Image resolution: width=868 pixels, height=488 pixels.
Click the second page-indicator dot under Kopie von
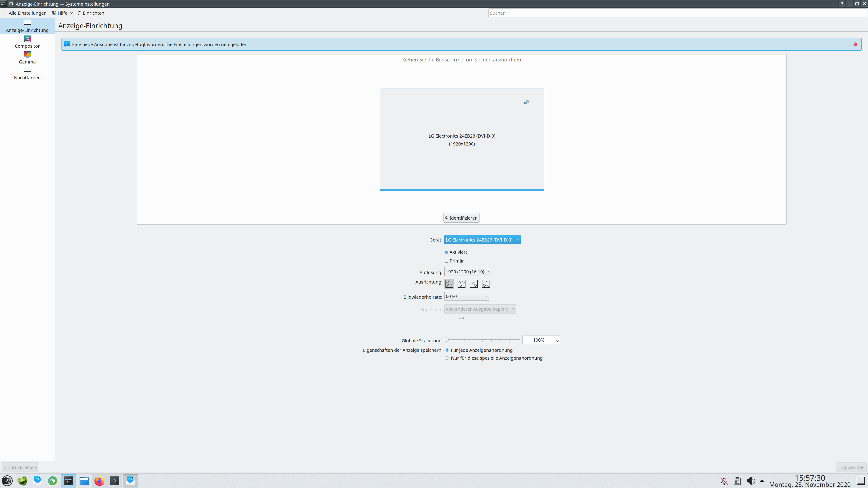[x=463, y=318]
